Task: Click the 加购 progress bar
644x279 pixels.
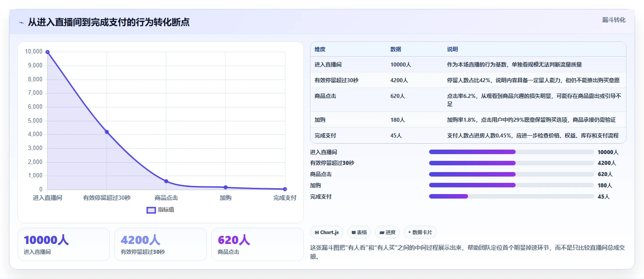Action: 512,185
